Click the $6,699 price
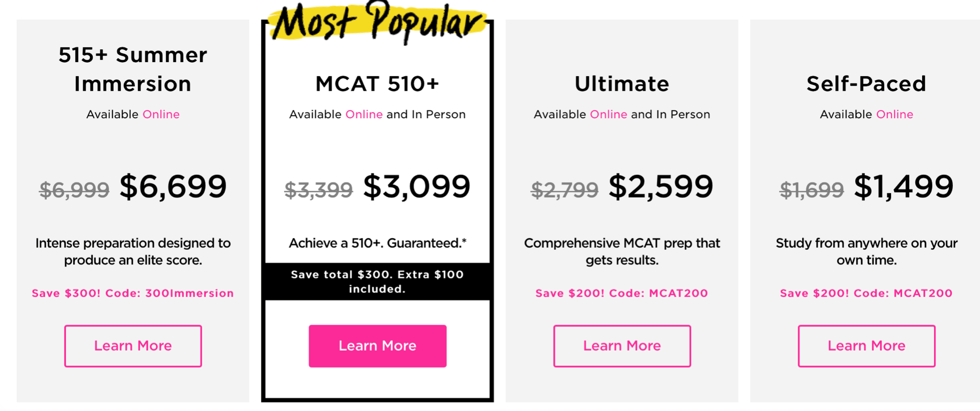Screen dimensions: 980x411 (x=173, y=187)
